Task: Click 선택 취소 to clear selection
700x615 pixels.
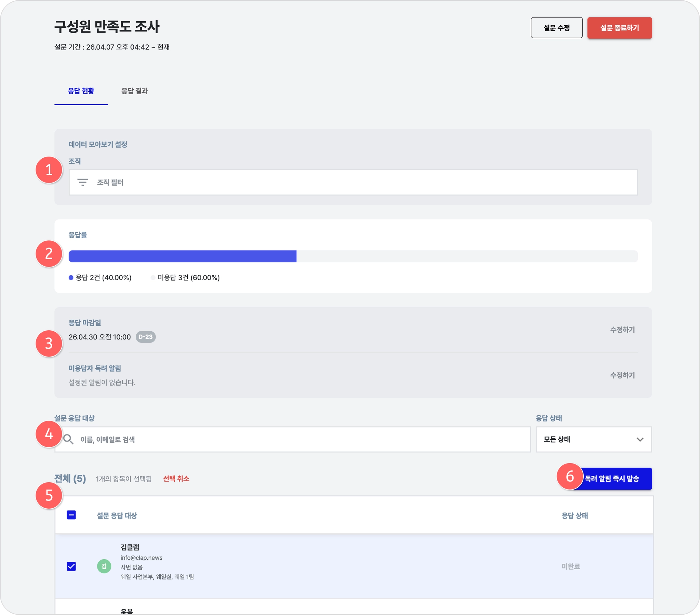Action: [176, 479]
